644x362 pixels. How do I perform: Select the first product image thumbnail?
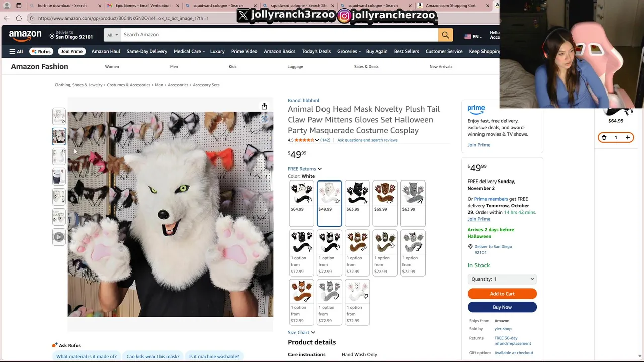(59, 116)
